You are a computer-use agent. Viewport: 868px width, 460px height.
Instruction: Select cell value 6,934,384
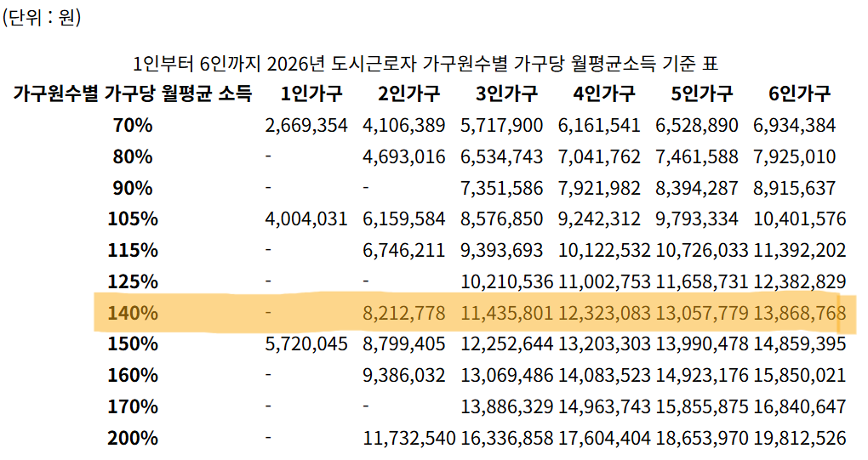pos(794,126)
